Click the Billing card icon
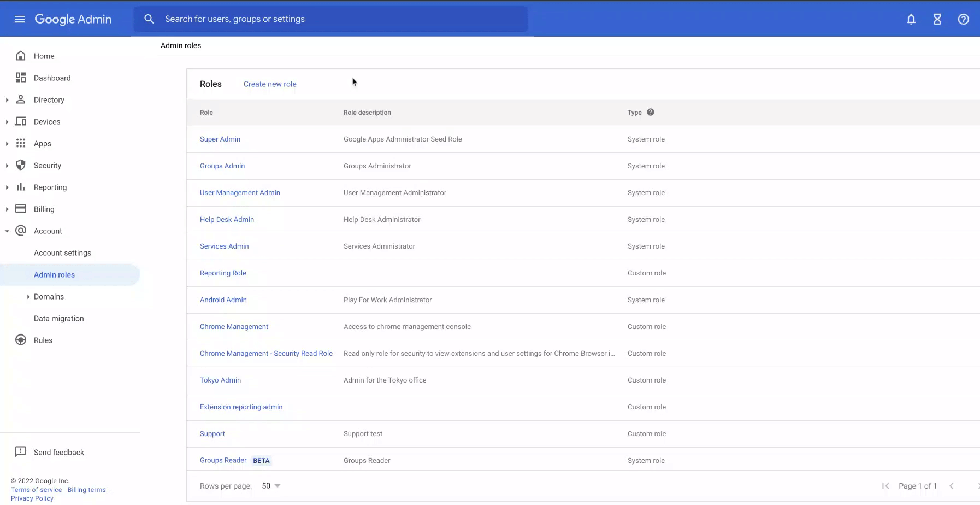The image size is (980, 505). click(x=21, y=209)
